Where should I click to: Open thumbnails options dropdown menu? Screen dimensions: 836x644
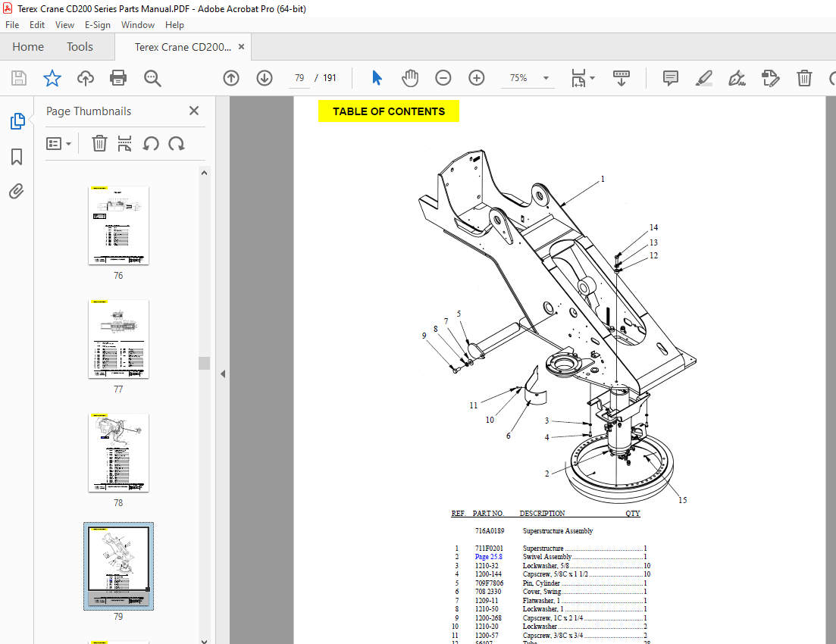click(x=58, y=143)
